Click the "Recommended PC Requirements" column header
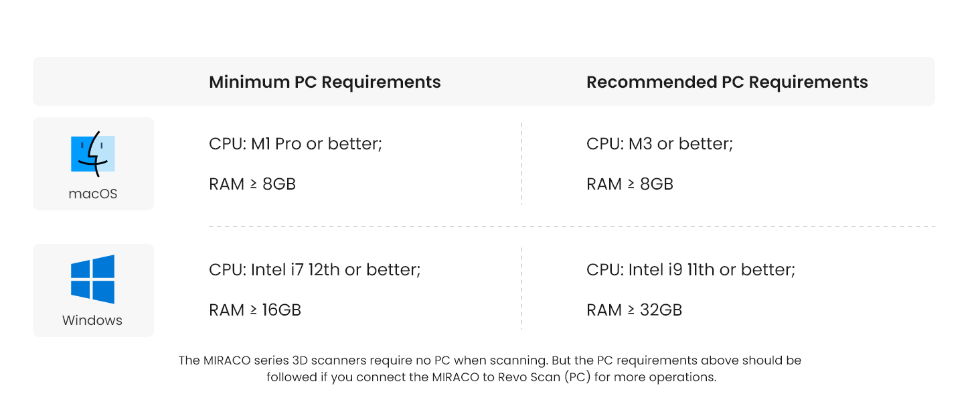Screen dimensions: 980x402 coord(727,82)
